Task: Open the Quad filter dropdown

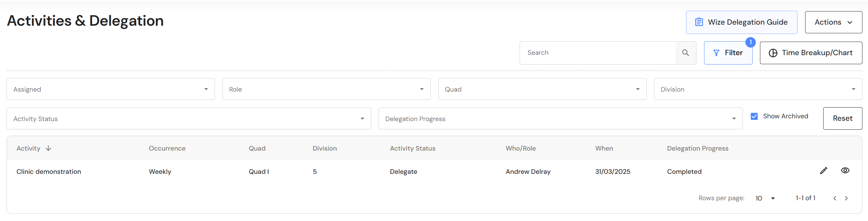Action: coord(542,89)
